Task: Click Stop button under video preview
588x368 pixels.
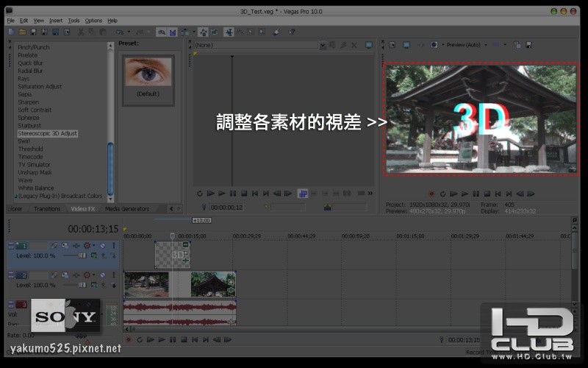Action: pyautogui.click(x=487, y=194)
